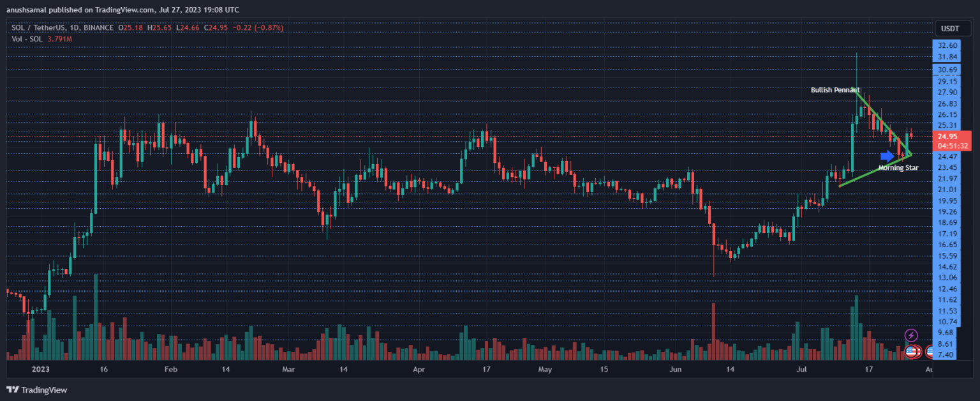Click the 7.40 price level at scale bottom
The height and width of the screenshot is (401, 980).
946,354
